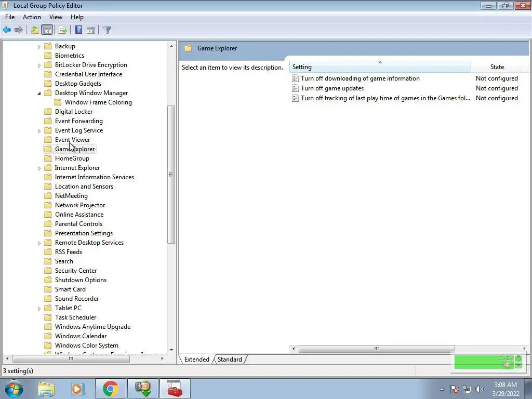Show hidden tray icons arrow
532x399 pixels.
click(442, 390)
